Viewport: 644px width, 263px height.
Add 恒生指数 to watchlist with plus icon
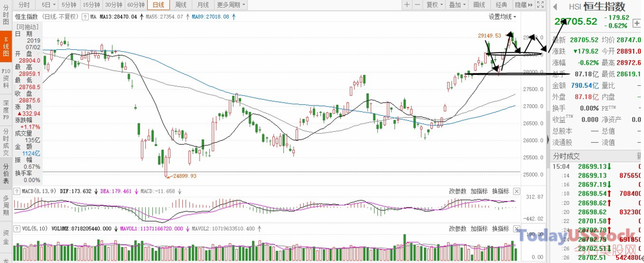pos(636,24)
